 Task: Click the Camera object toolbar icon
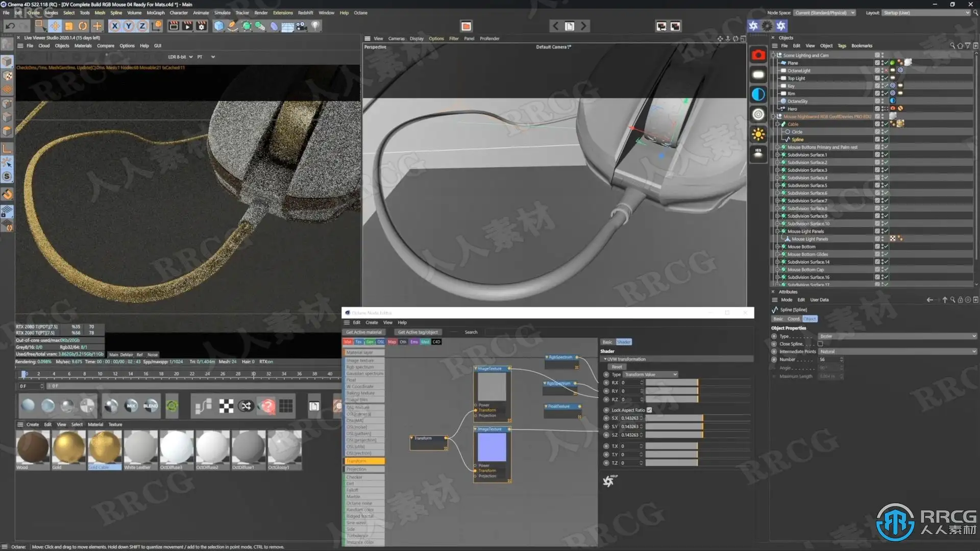click(x=302, y=26)
